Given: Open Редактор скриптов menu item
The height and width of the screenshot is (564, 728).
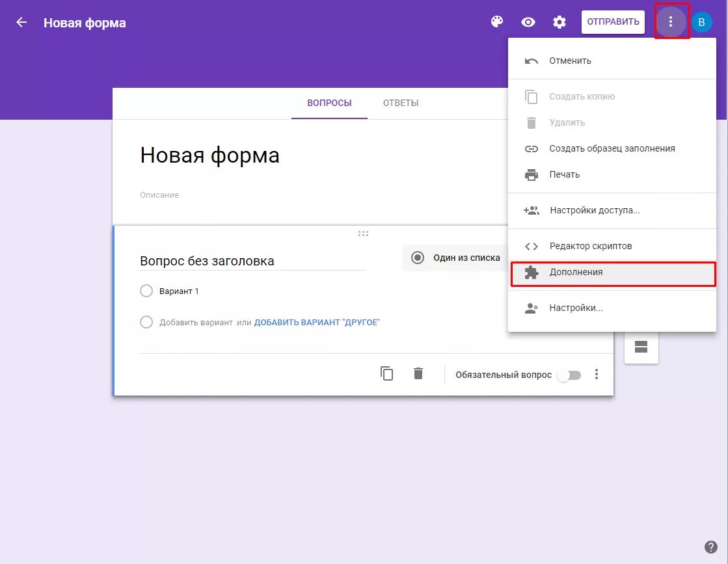Looking at the screenshot, I should [612, 246].
